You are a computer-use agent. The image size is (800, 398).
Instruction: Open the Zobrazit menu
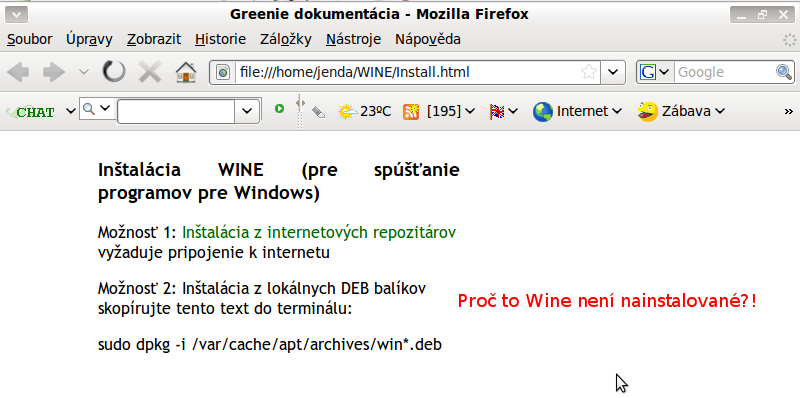click(x=154, y=39)
